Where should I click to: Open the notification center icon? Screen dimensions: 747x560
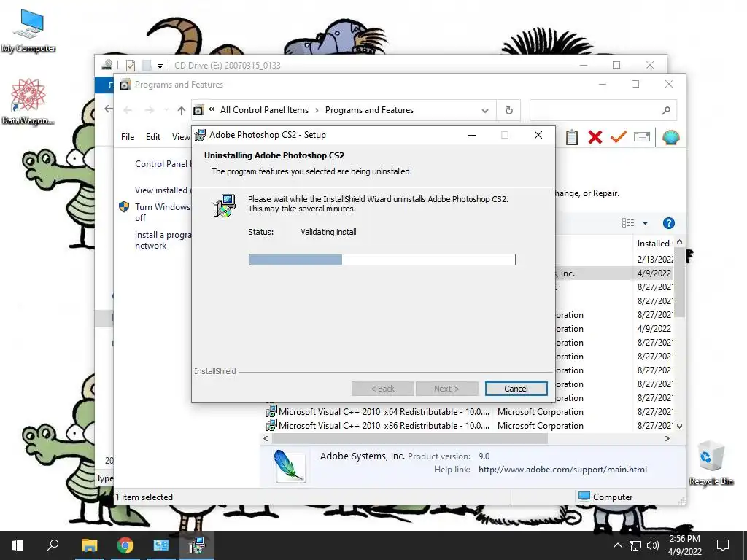pyautogui.click(x=723, y=545)
